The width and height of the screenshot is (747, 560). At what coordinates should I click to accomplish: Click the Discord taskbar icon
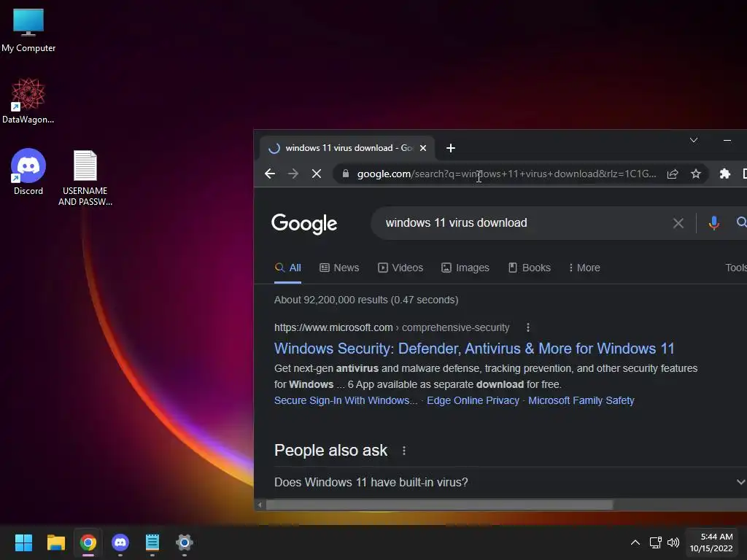point(120,542)
